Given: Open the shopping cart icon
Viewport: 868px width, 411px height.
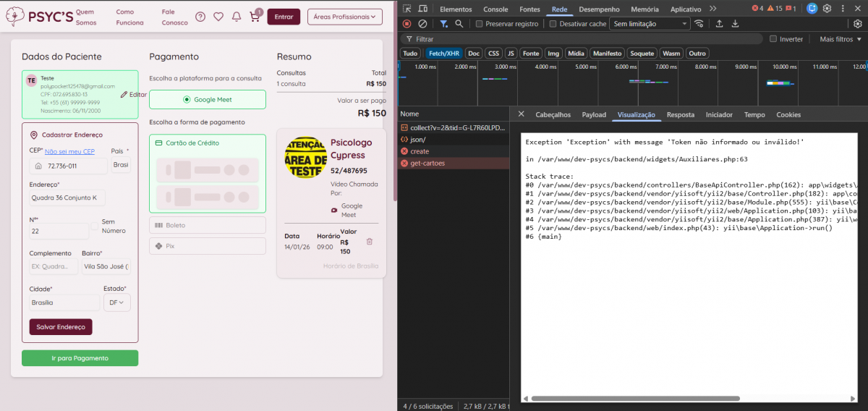Looking at the screenshot, I should (255, 17).
